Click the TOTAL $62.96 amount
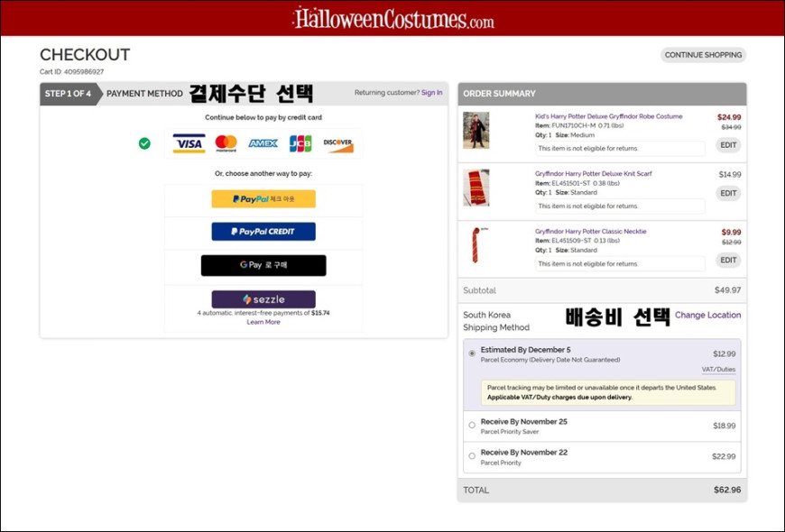The image size is (785, 532). coord(727,490)
